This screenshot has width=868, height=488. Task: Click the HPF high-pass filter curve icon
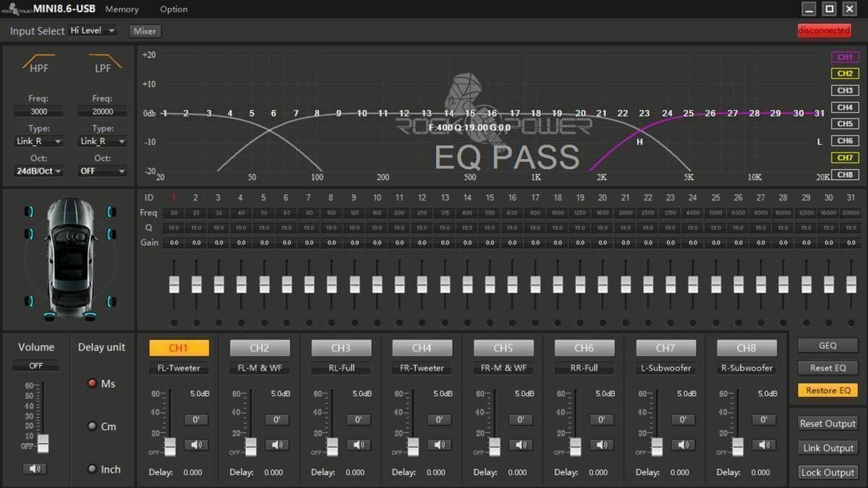pos(39,61)
